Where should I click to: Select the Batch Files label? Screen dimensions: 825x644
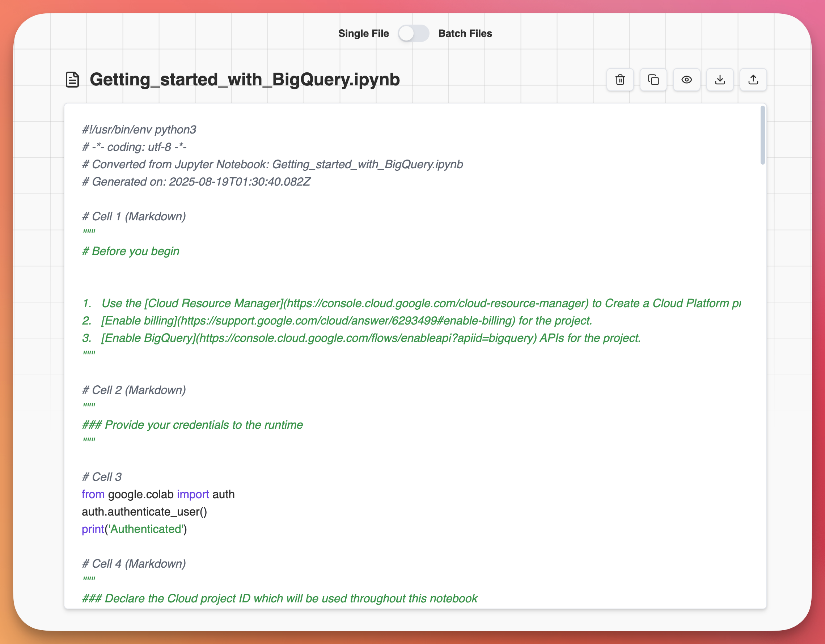click(465, 34)
